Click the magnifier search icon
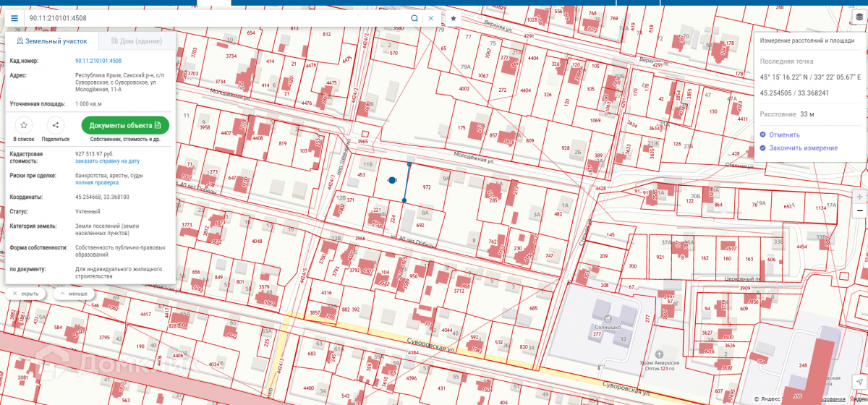868x405 pixels. click(414, 18)
